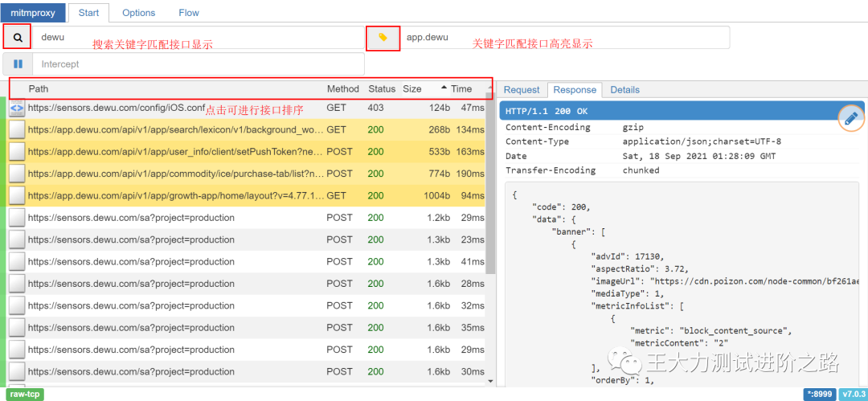Open the Response tab
The width and height of the screenshot is (868, 401).
pos(575,90)
